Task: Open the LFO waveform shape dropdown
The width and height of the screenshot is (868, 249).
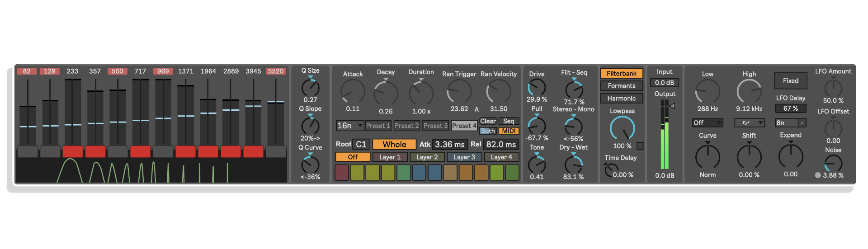Action: pyautogui.click(x=749, y=123)
